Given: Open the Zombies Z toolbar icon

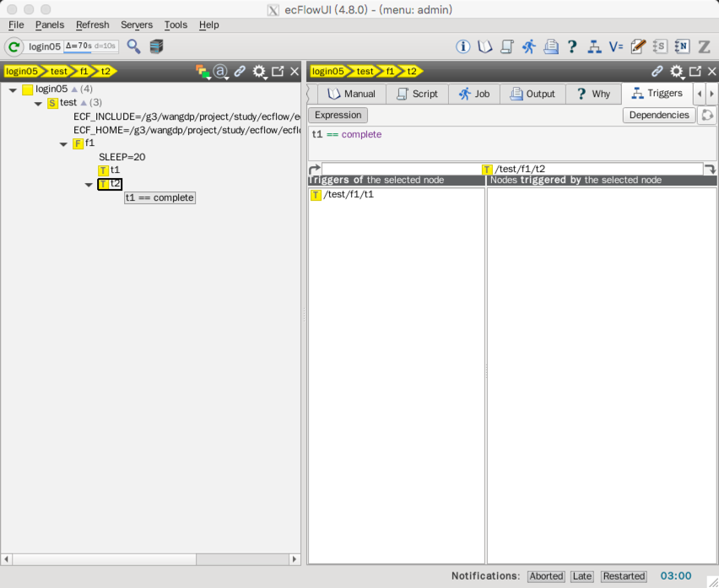Looking at the screenshot, I should pyautogui.click(x=704, y=46).
